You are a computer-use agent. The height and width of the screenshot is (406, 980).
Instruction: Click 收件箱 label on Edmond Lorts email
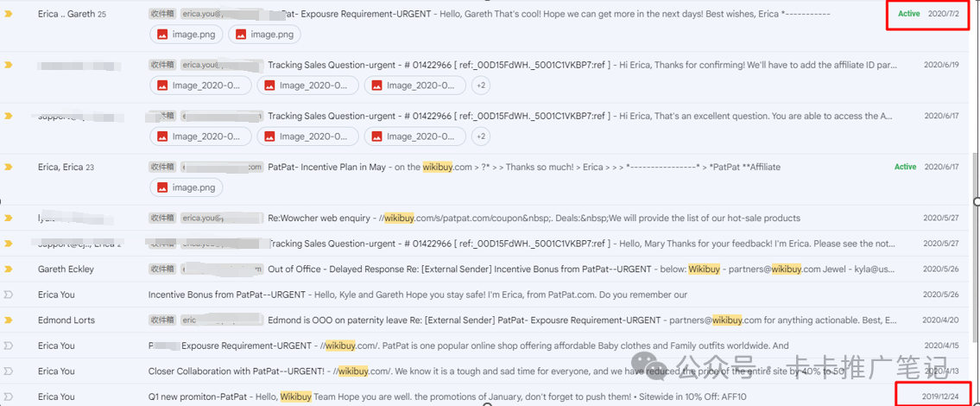pos(162,320)
